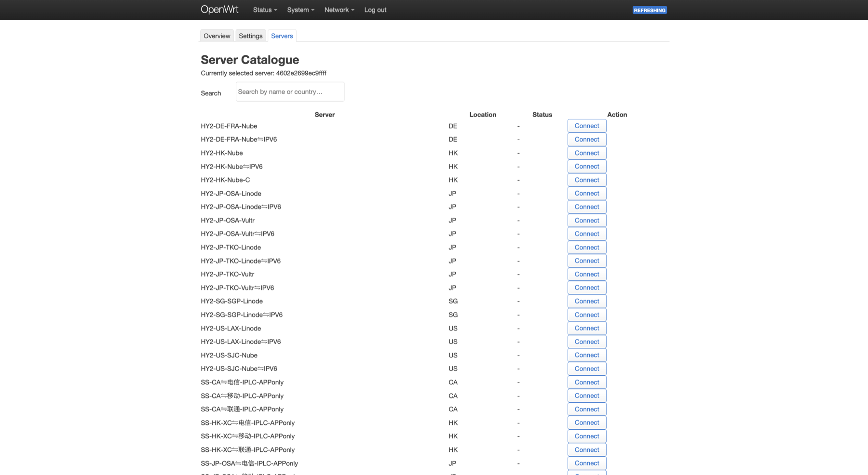868x475 pixels.
Task: Select the HY2-HK-Nube-C server name
Action: pyautogui.click(x=225, y=180)
